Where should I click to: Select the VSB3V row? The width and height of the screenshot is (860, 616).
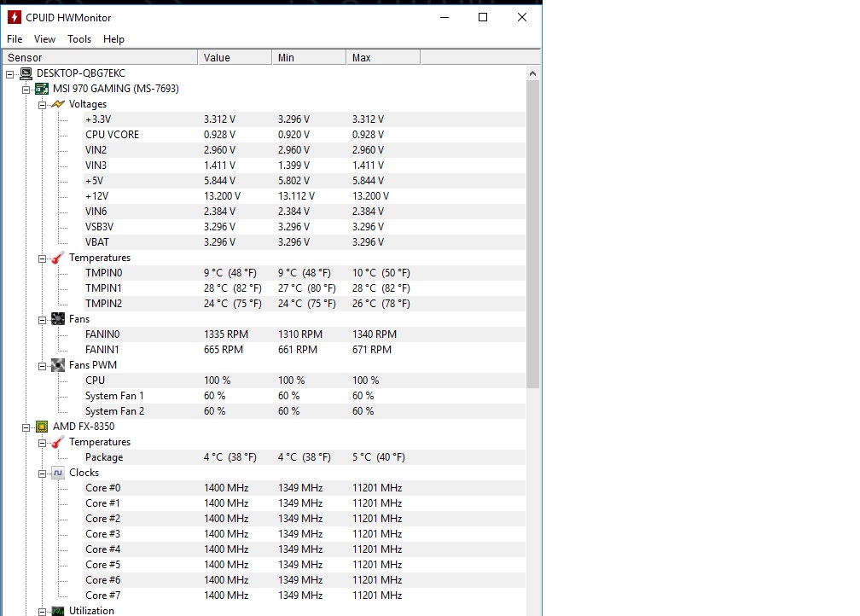[x=305, y=227]
